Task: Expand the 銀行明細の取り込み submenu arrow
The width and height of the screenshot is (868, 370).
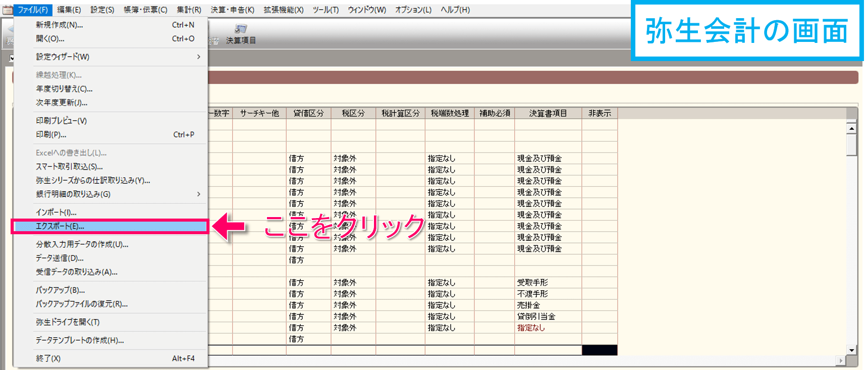Action: (x=198, y=194)
